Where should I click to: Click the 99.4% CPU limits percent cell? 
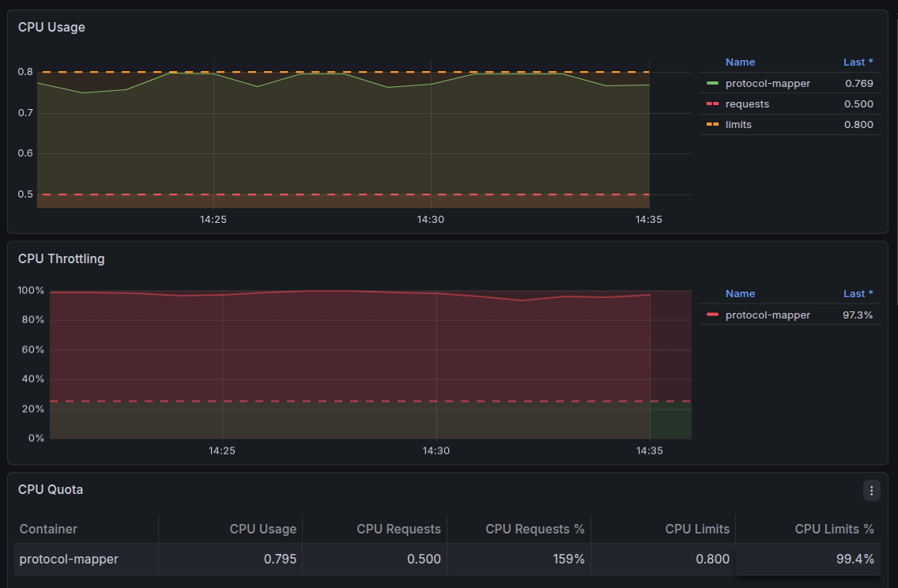(x=808, y=560)
